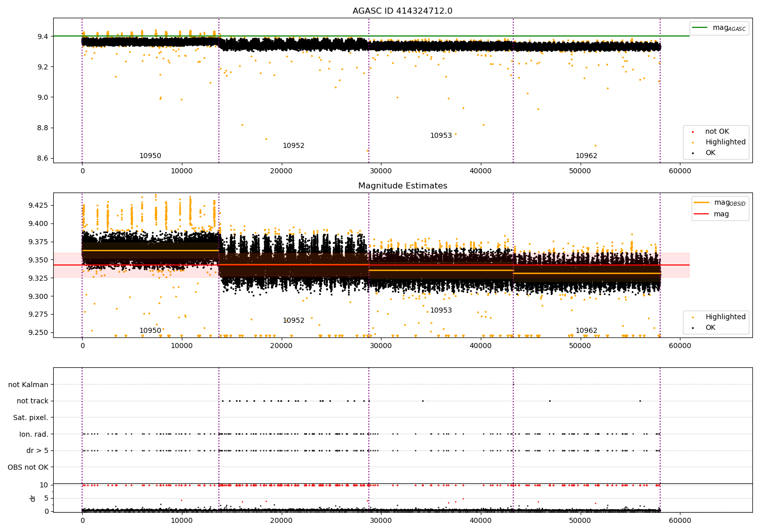760x532 pixels.
Task: Click the 10000 x-axis tick under top plot
Action: (181, 171)
